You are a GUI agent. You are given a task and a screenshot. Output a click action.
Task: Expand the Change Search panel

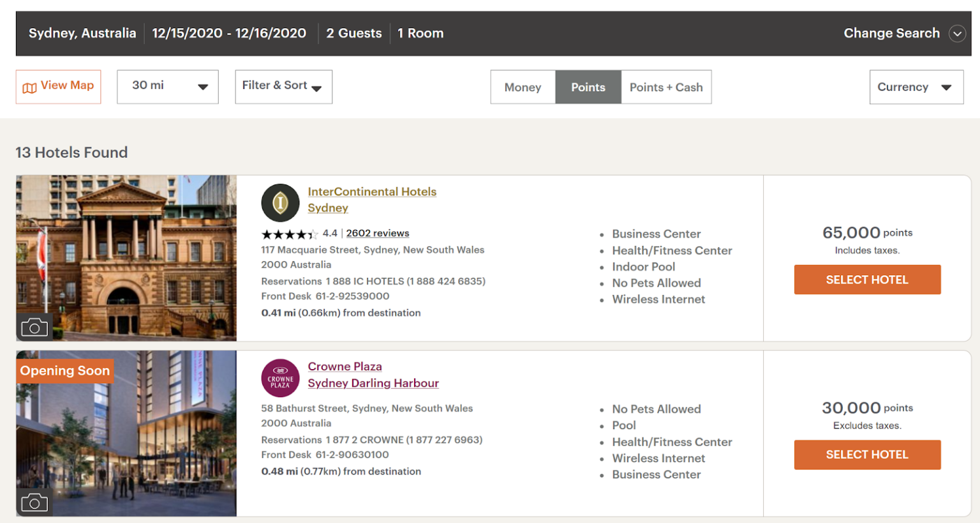pyautogui.click(x=891, y=33)
